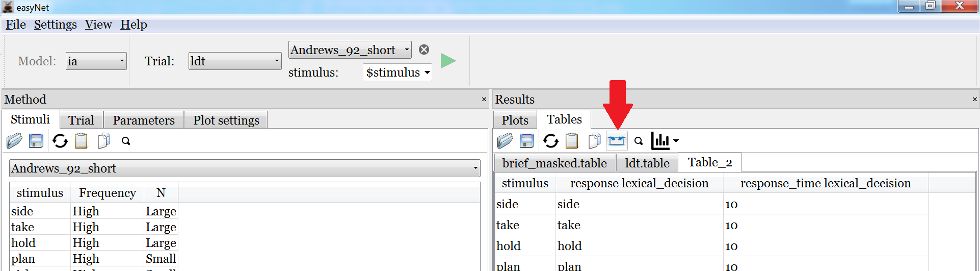
Task: Click the find icon in Stimuli toolbar
Action: pyautogui.click(x=126, y=141)
